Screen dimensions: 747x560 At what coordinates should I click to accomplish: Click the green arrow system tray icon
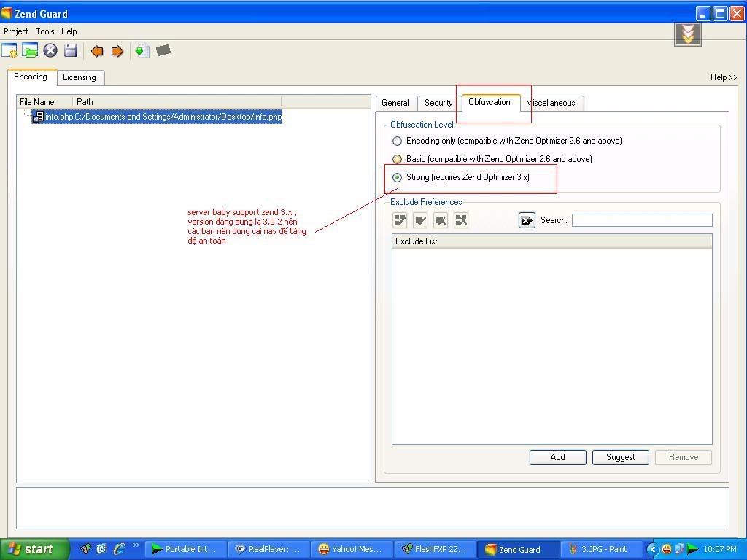click(x=693, y=549)
